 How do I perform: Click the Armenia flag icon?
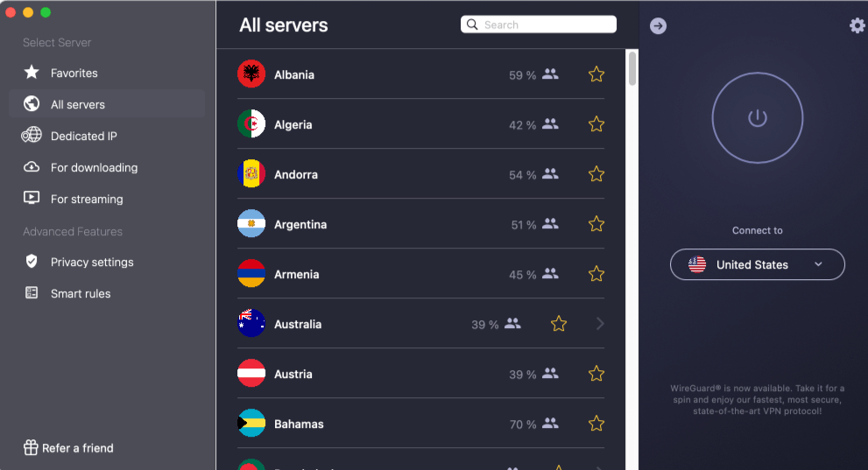pyautogui.click(x=251, y=273)
